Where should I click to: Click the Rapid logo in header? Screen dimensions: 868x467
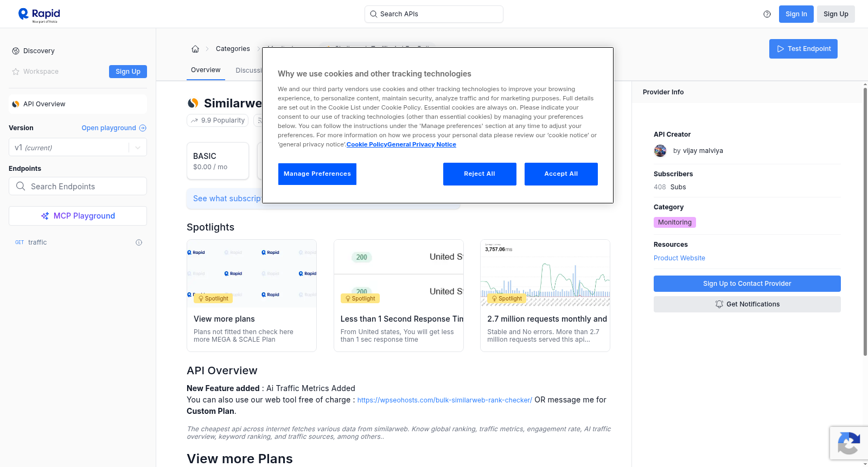coord(39,15)
